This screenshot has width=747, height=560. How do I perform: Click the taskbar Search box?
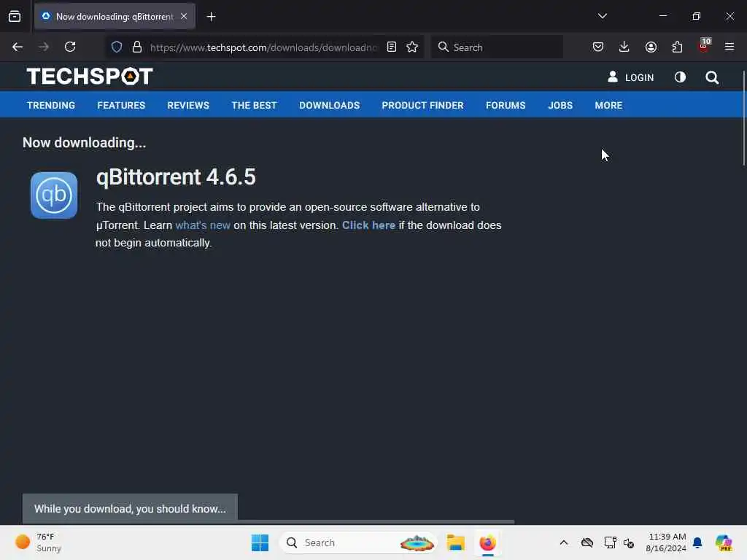[x=358, y=542]
